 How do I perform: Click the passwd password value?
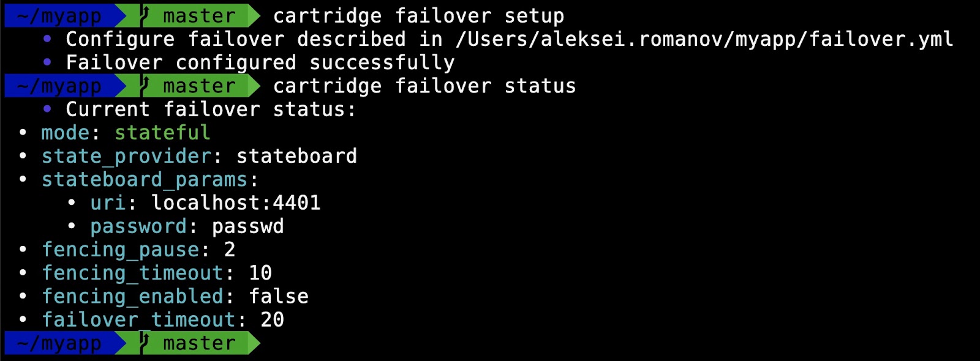248,227
